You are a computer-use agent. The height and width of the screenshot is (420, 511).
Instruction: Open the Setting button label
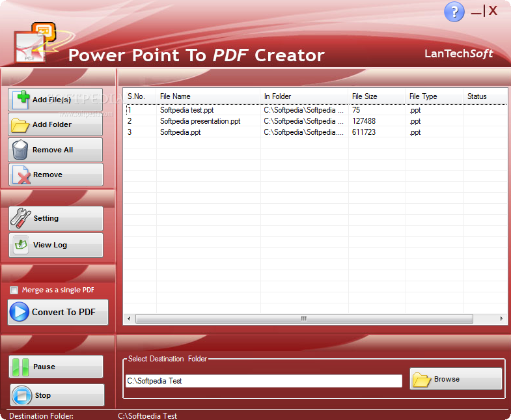pyautogui.click(x=46, y=218)
